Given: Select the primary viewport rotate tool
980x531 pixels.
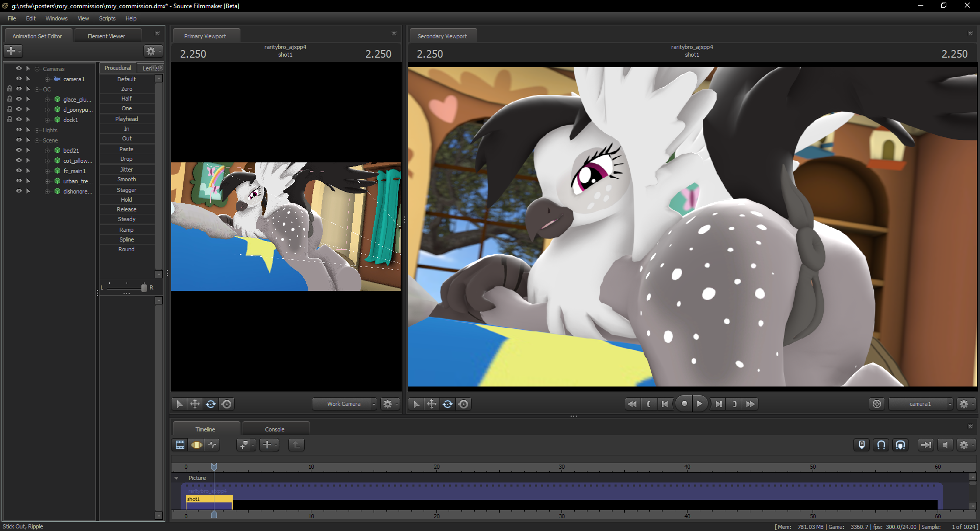Looking at the screenshot, I should [x=211, y=404].
